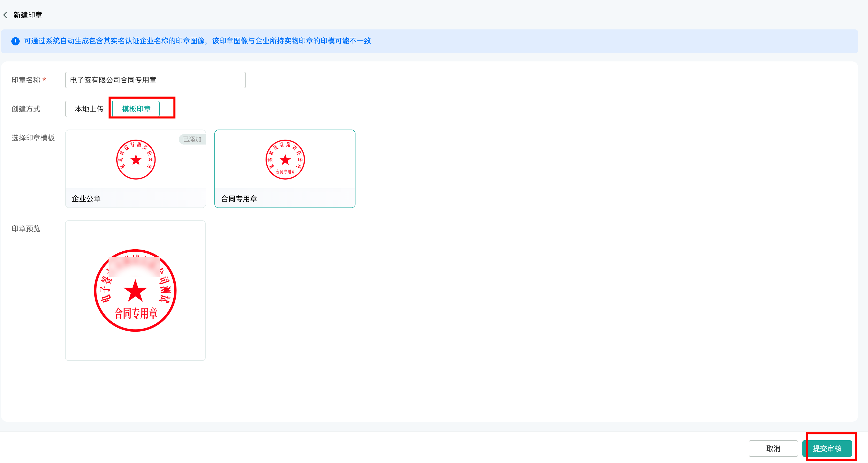Viewport: 868px width, 463px height.
Task: Click the 已添加 badge on 企业公章 card
Action: 192,139
